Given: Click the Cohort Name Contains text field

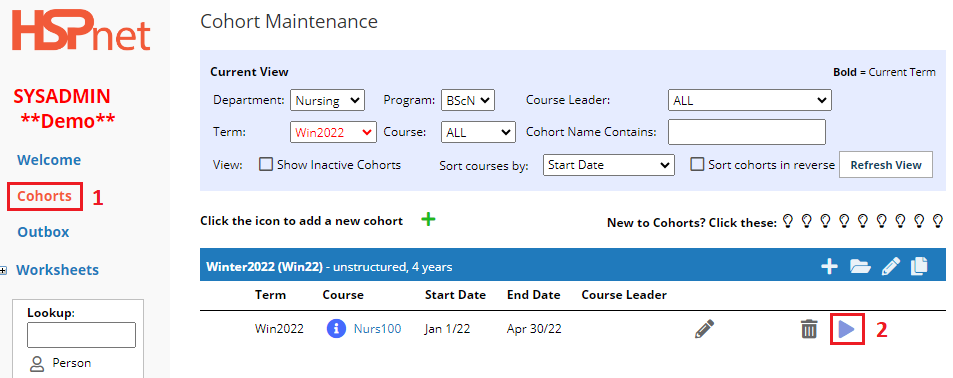Looking at the screenshot, I should point(746,132).
